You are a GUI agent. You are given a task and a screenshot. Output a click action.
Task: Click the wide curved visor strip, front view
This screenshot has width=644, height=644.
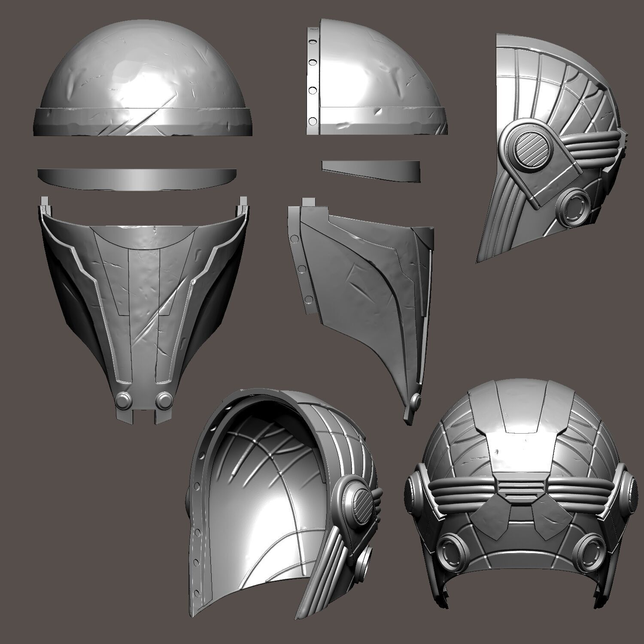(137, 179)
